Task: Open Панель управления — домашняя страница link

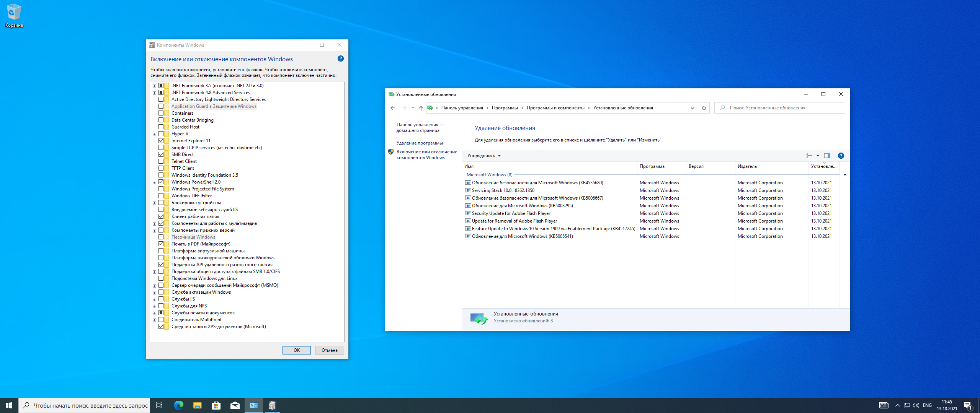Action: (x=420, y=128)
